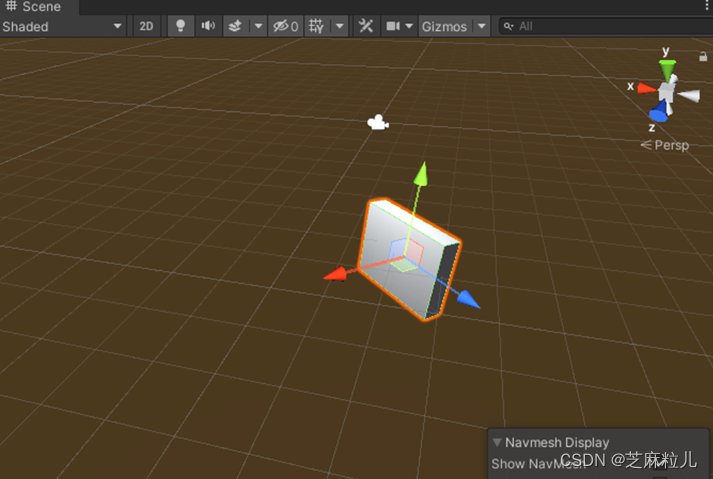Toggle Gizmos button

pyautogui.click(x=444, y=26)
